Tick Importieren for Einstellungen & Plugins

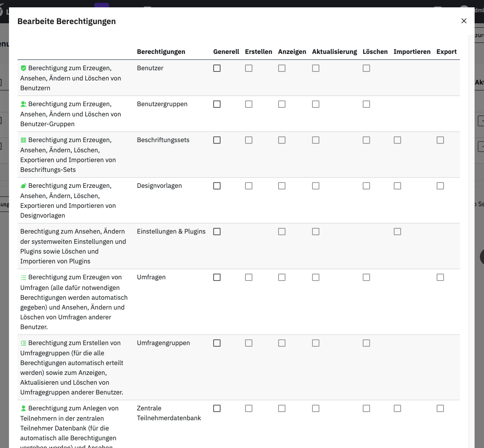(397, 232)
